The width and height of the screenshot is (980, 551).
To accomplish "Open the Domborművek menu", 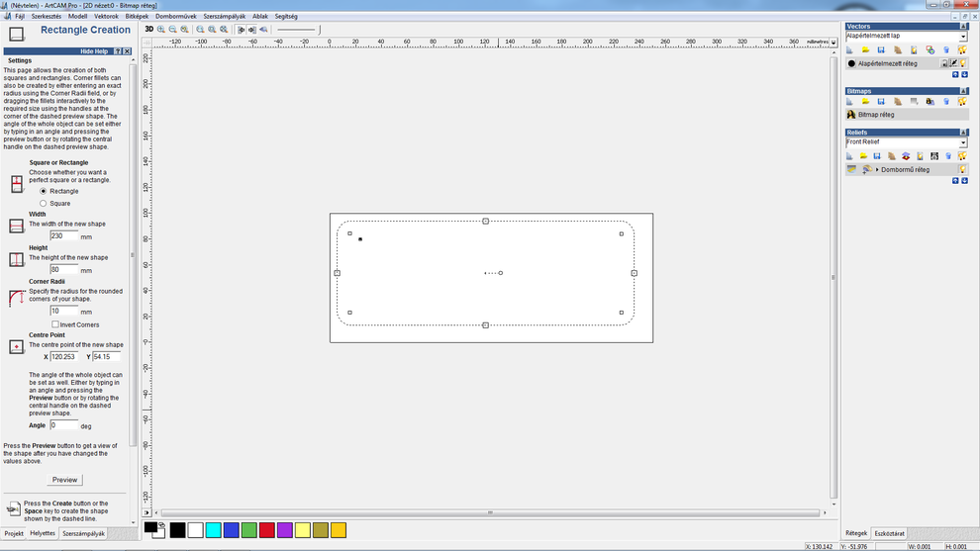I will (175, 16).
